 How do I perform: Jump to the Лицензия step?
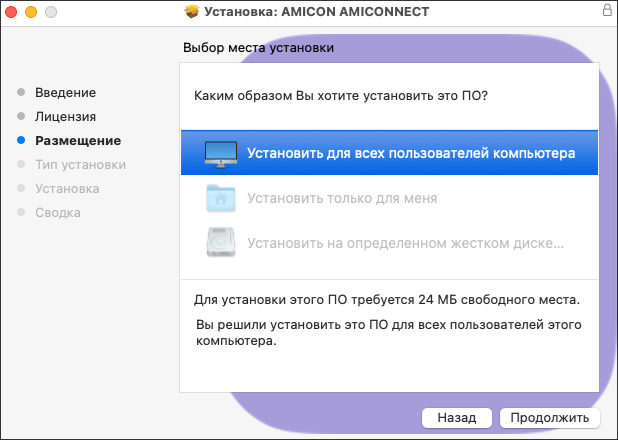(x=65, y=117)
